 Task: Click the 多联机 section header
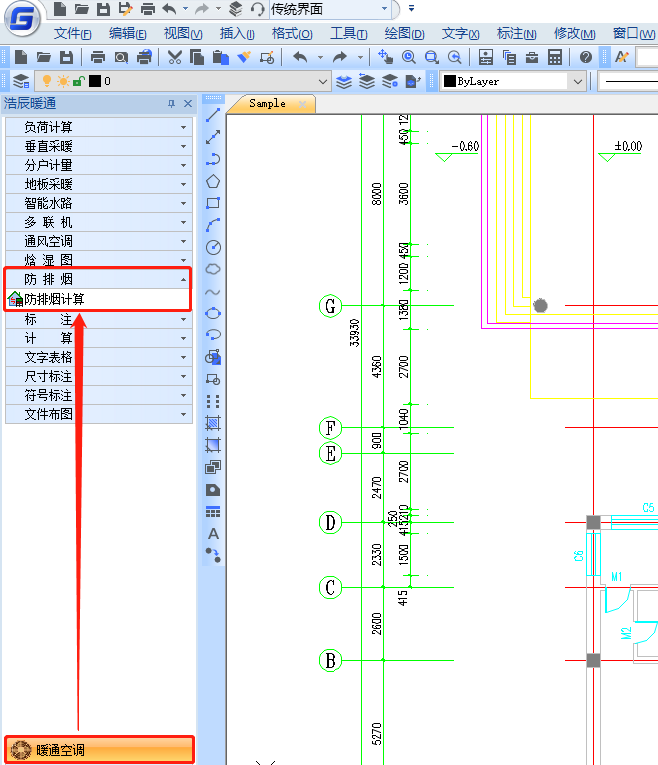pos(99,222)
